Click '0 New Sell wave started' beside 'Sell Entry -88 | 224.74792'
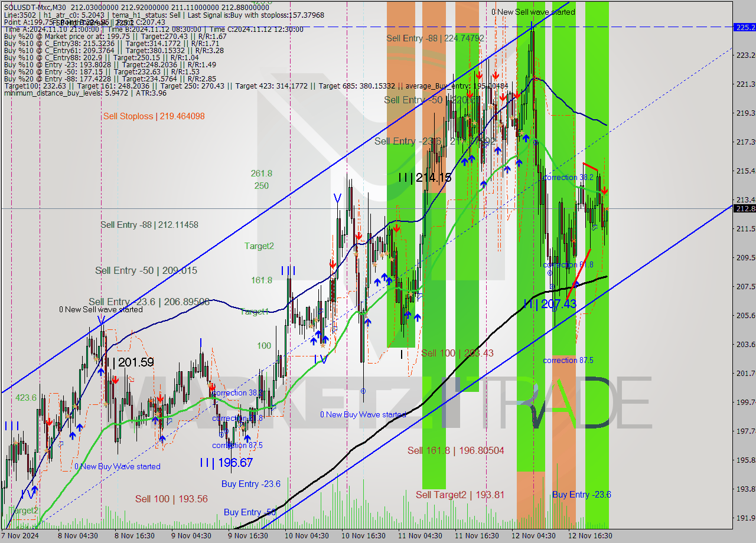Screen dimensions: 756x543 (x=533, y=12)
